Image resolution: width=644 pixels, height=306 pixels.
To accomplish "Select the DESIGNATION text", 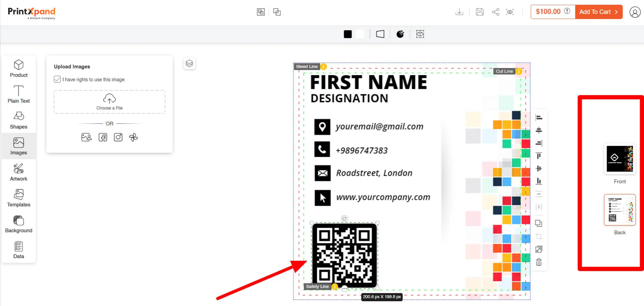I will [350, 98].
